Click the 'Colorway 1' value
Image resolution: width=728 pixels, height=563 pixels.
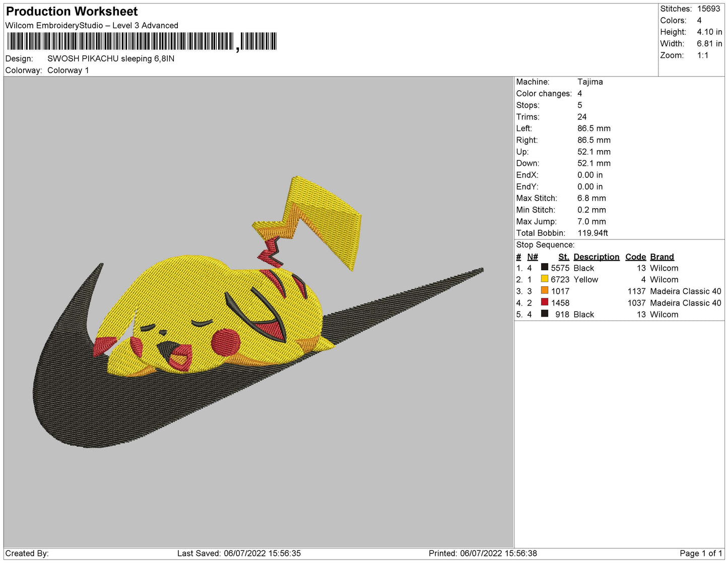(68, 70)
